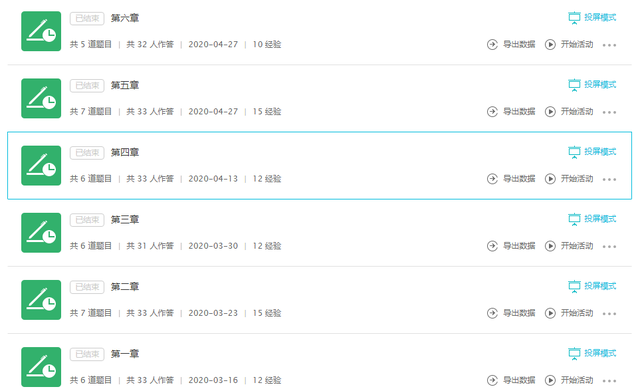Open more options for 第六章
The image size is (640, 389).
(609, 45)
